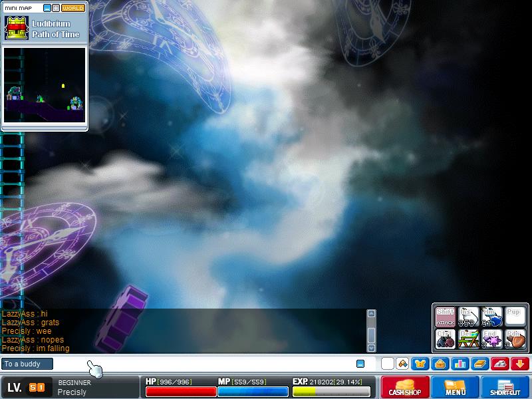
Task: Click the character name Precisly in status bar
Action: pyautogui.click(x=72, y=392)
